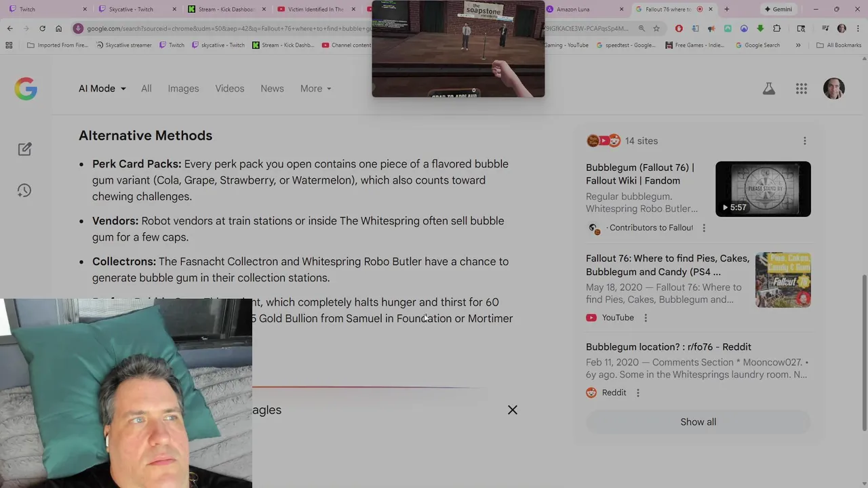The image size is (868, 488).
Task: Open the All Bookmarks folder
Action: 839,45
